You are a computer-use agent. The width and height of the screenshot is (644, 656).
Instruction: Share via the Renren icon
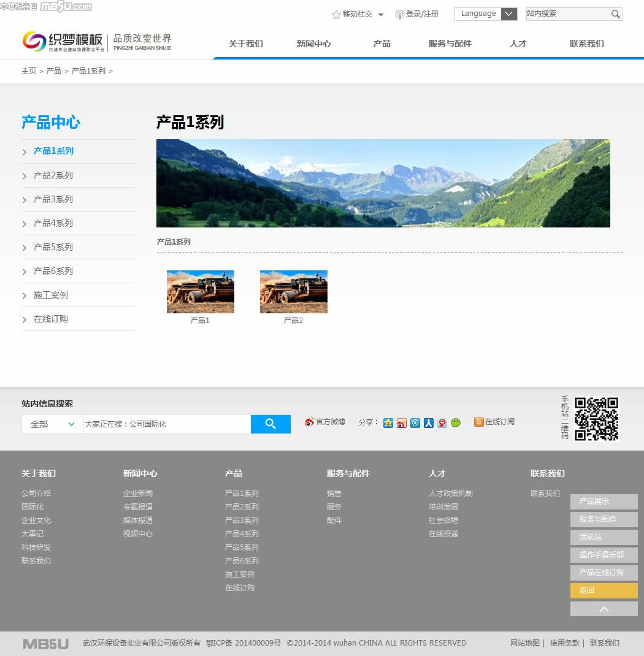pyautogui.click(x=429, y=422)
